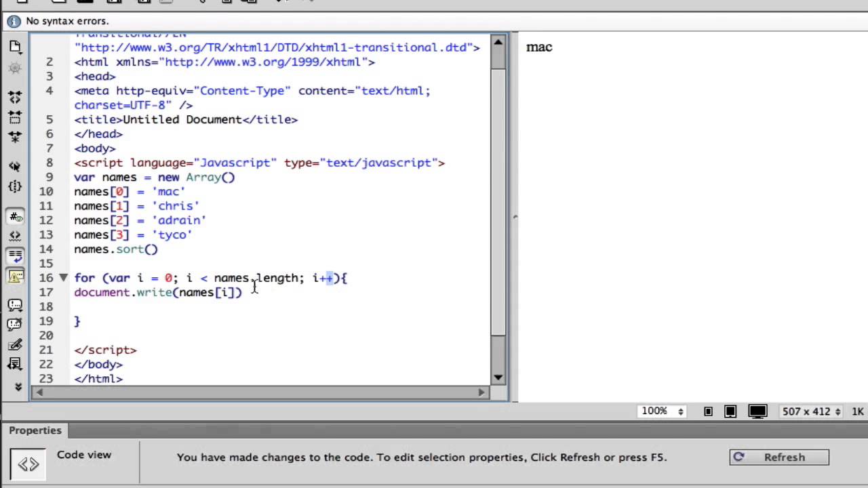The image size is (868, 488).
Task: Click the horizontal scroll left arrow
Action: click(39, 392)
